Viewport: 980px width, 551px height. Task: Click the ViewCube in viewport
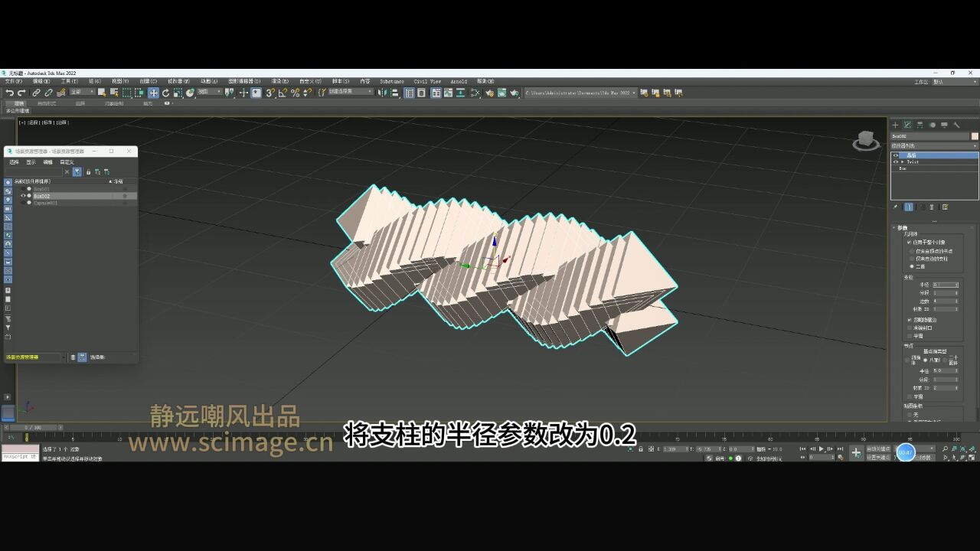coord(866,140)
